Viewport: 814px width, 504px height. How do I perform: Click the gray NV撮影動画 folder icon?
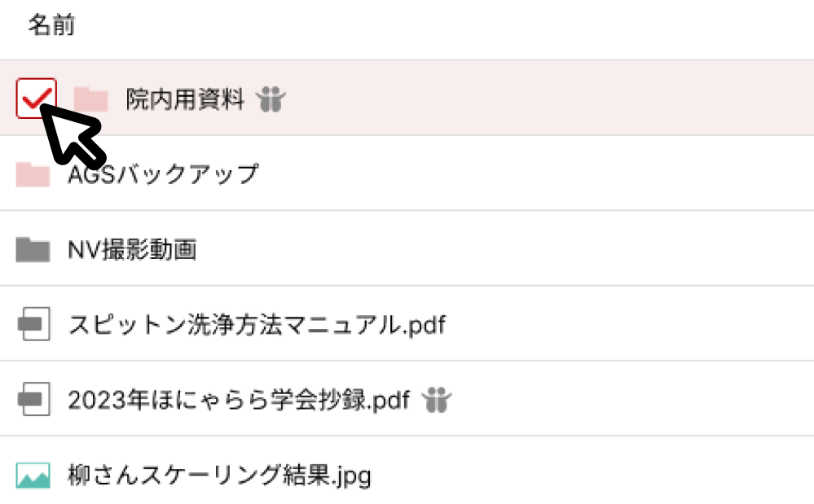coord(33,249)
